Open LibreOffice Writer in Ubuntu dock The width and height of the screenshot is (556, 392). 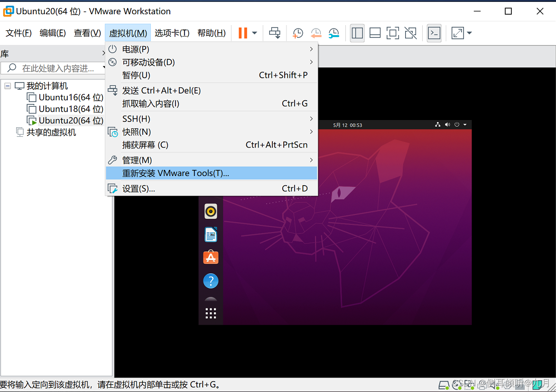tap(211, 234)
